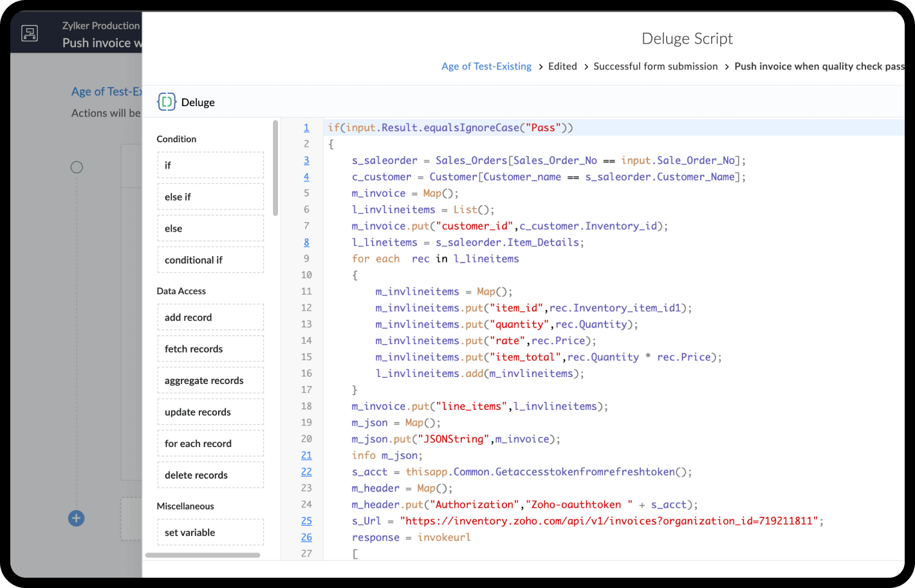This screenshot has width=915, height=588.
Task: Select the empty circle workflow node
Action: [x=77, y=167]
